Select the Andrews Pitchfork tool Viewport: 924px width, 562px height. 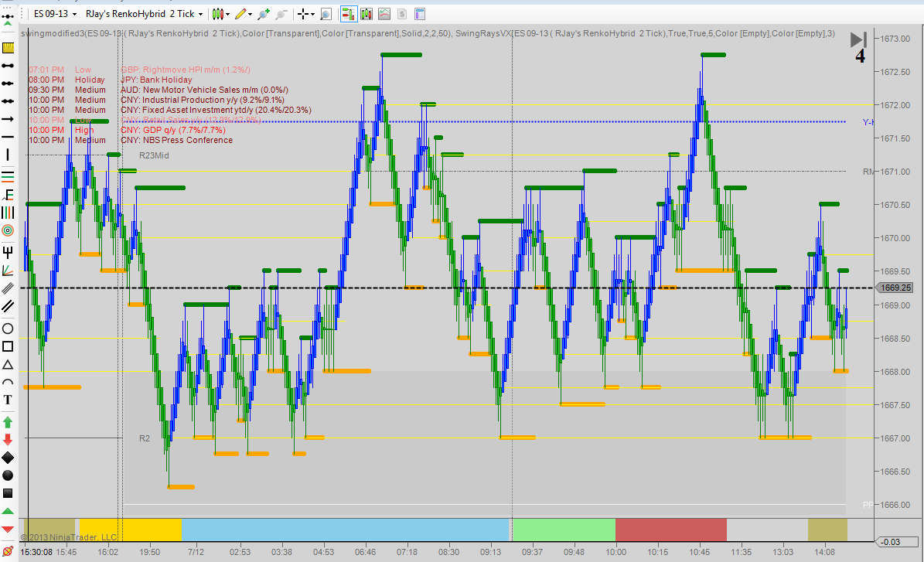[8, 253]
